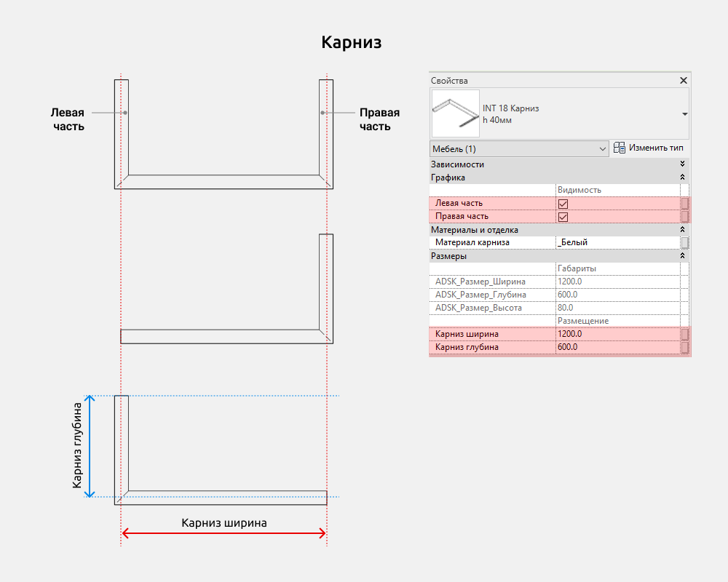Click the Свойства panel title
Viewport: 728px width, 582px height.
click(x=449, y=81)
